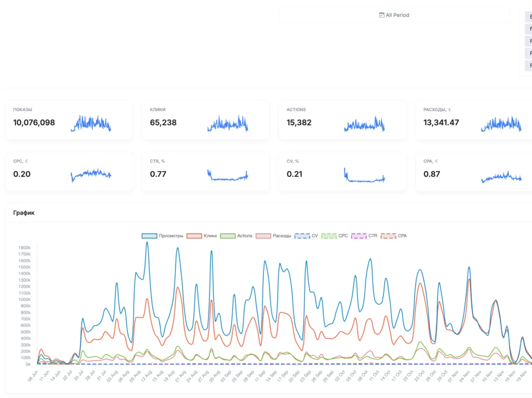Toggle the Клики series in chart legend
This screenshot has width=532, height=398.
(202, 236)
